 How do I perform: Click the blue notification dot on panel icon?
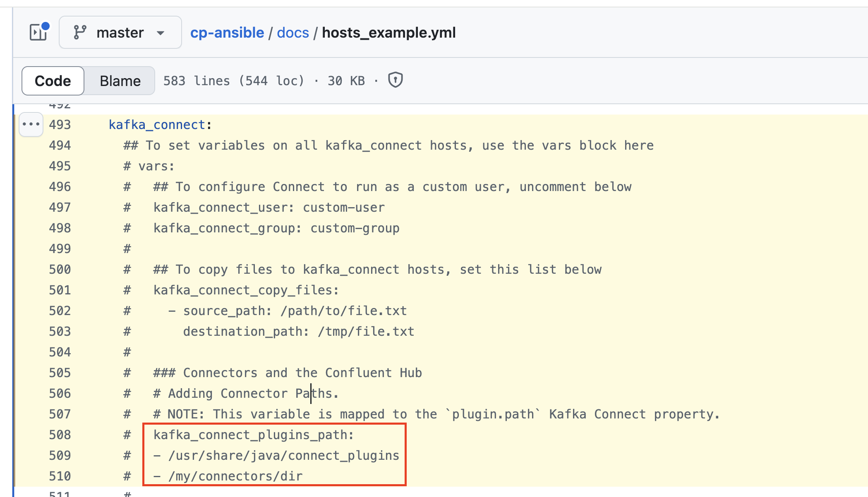[x=46, y=26]
